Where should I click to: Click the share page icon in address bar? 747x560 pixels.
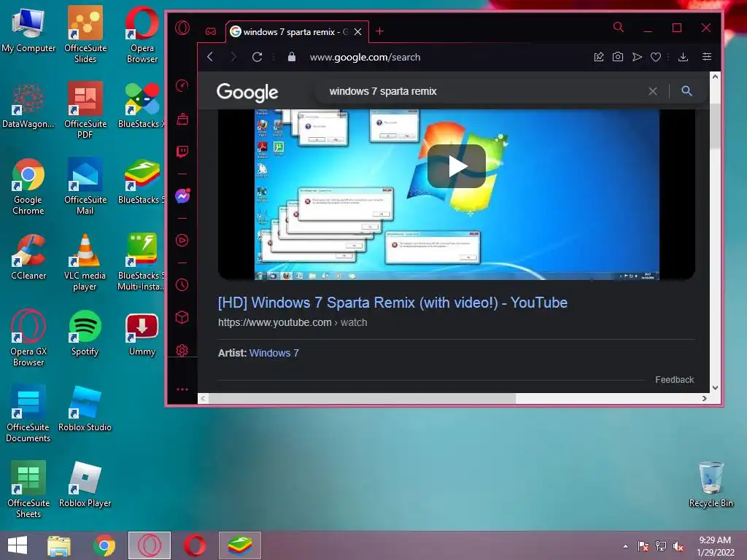599,57
